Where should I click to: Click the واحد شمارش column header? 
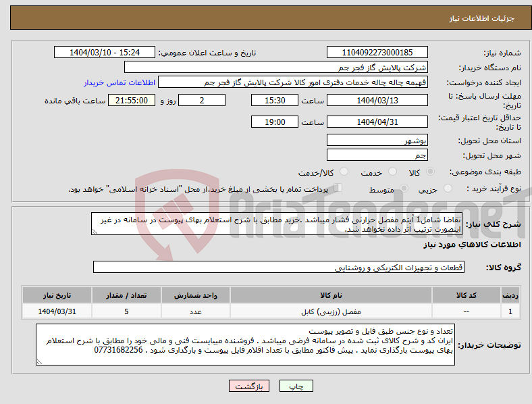(195, 295)
